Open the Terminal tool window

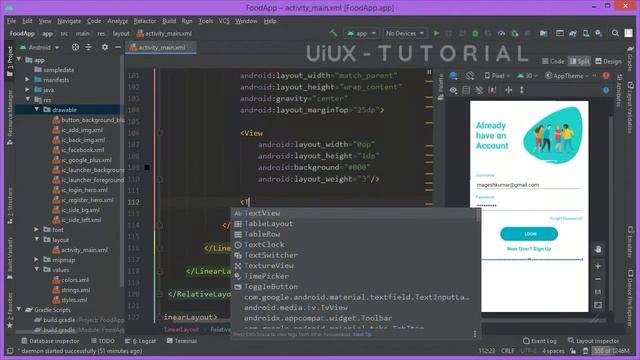(182, 341)
